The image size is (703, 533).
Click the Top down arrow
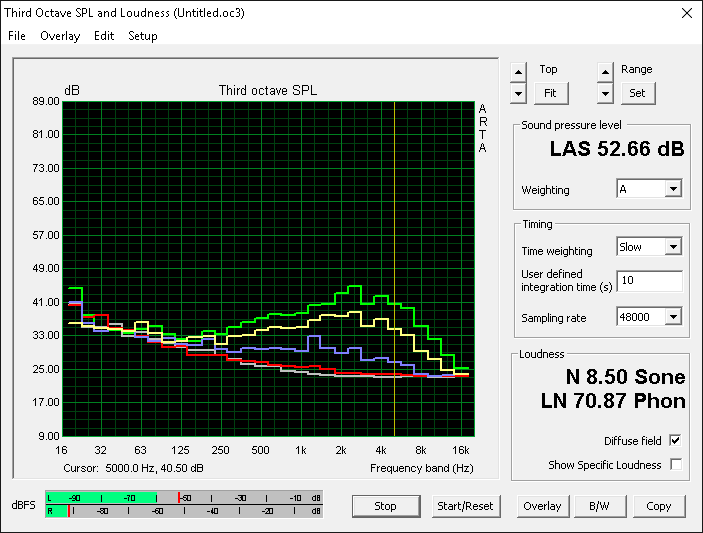point(518,94)
